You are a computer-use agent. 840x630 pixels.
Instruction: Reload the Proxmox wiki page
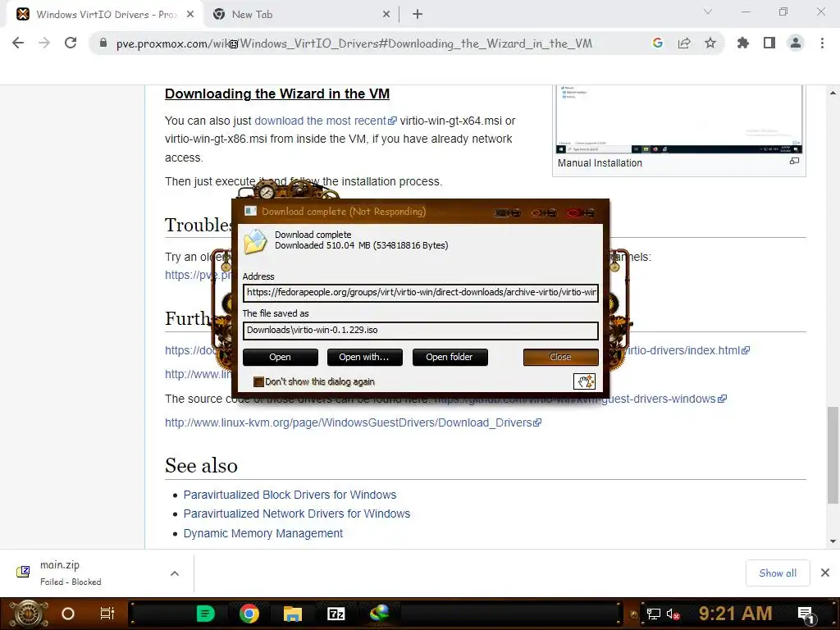tap(71, 43)
